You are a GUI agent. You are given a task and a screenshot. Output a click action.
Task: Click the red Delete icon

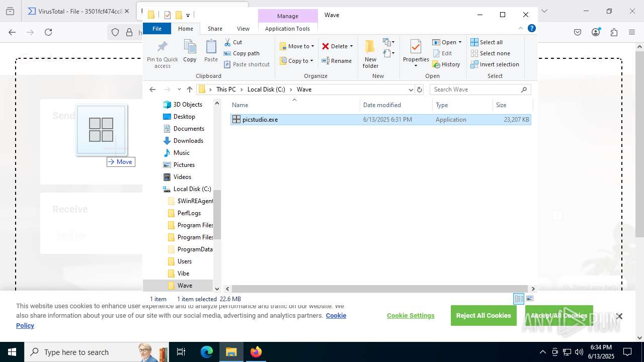pyautogui.click(x=326, y=46)
